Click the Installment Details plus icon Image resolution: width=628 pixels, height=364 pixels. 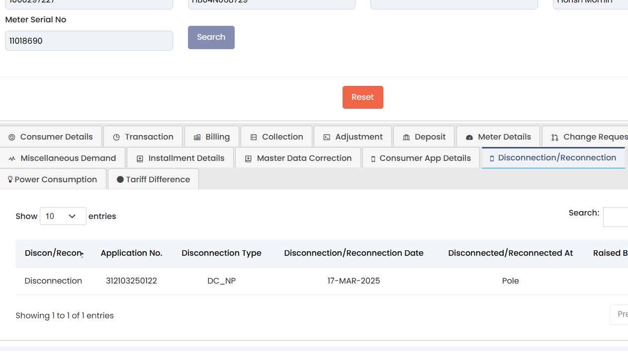coord(140,158)
